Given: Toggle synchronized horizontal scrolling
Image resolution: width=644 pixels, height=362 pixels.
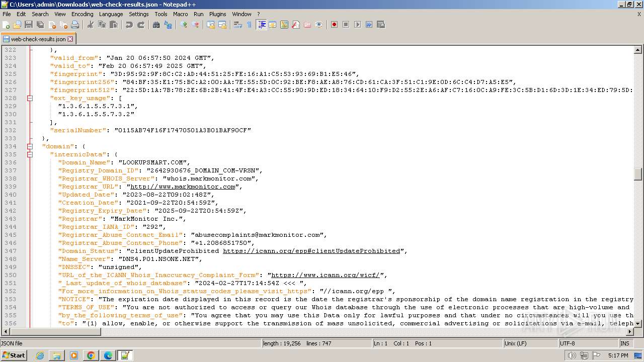Looking at the screenshot, I should 222,25.
